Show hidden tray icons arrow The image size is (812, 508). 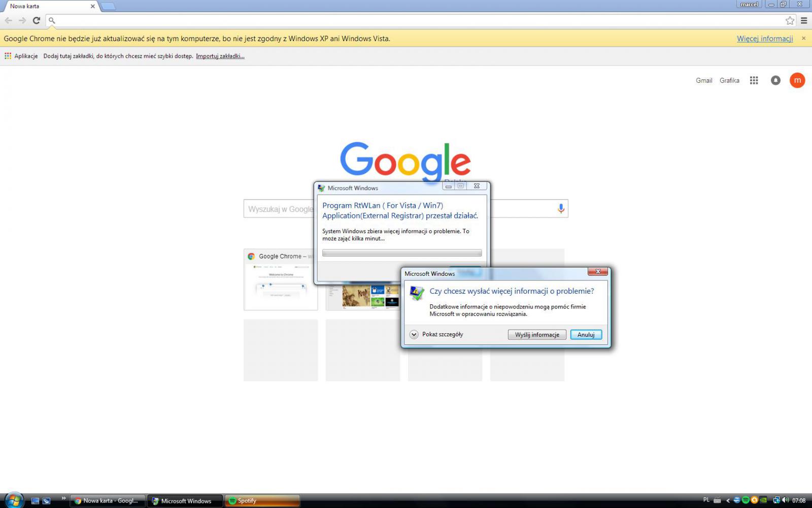coord(728,500)
